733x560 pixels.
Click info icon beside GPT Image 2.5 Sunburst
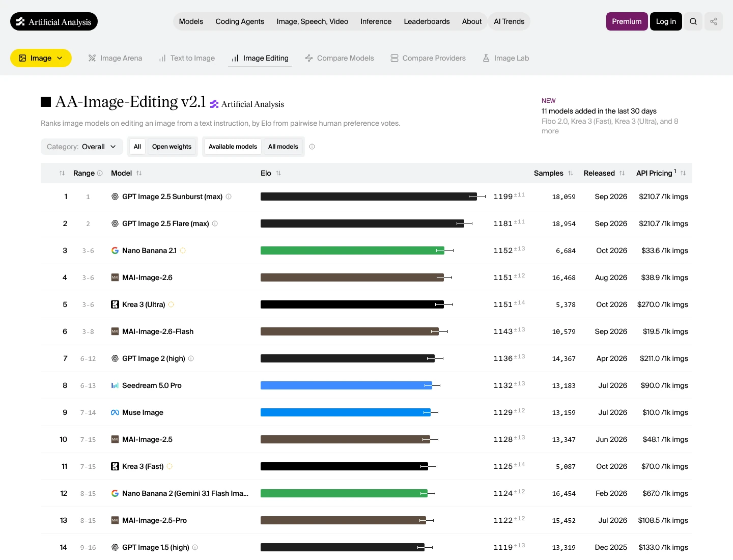point(229,197)
